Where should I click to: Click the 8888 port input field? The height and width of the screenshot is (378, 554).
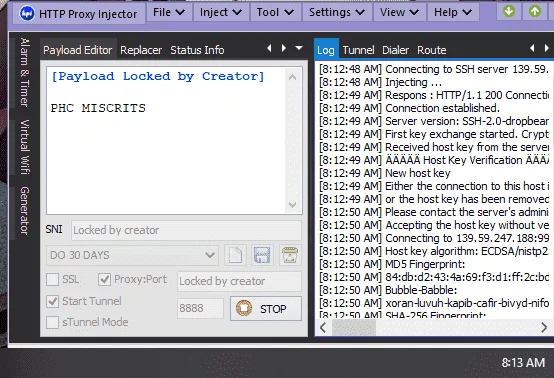pos(200,308)
